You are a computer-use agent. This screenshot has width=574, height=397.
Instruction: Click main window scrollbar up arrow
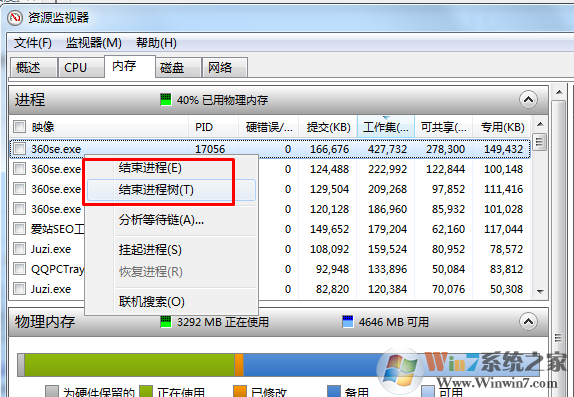559,92
